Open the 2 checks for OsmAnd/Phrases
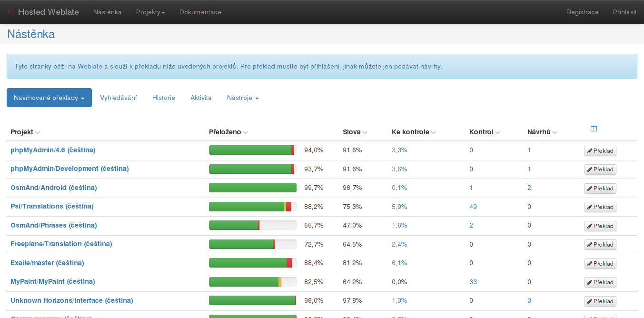 click(x=471, y=225)
